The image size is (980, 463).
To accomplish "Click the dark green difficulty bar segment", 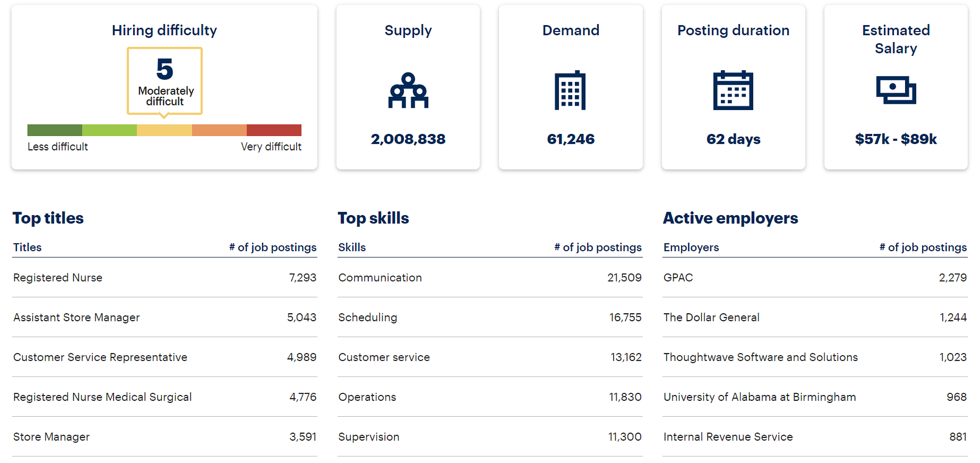I will [54, 130].
